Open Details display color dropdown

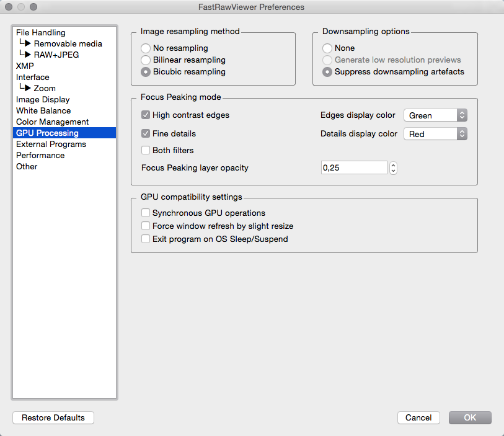pos(435,134)
